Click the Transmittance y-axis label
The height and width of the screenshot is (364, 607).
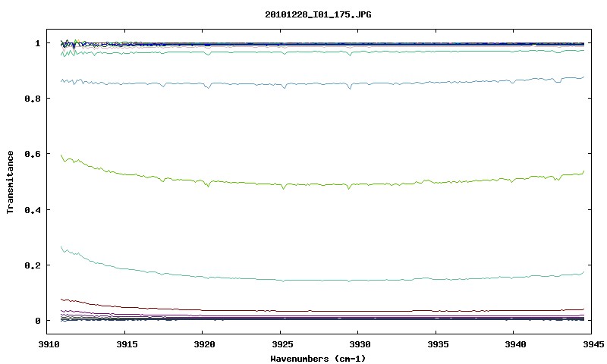click(x=10, y=182)
